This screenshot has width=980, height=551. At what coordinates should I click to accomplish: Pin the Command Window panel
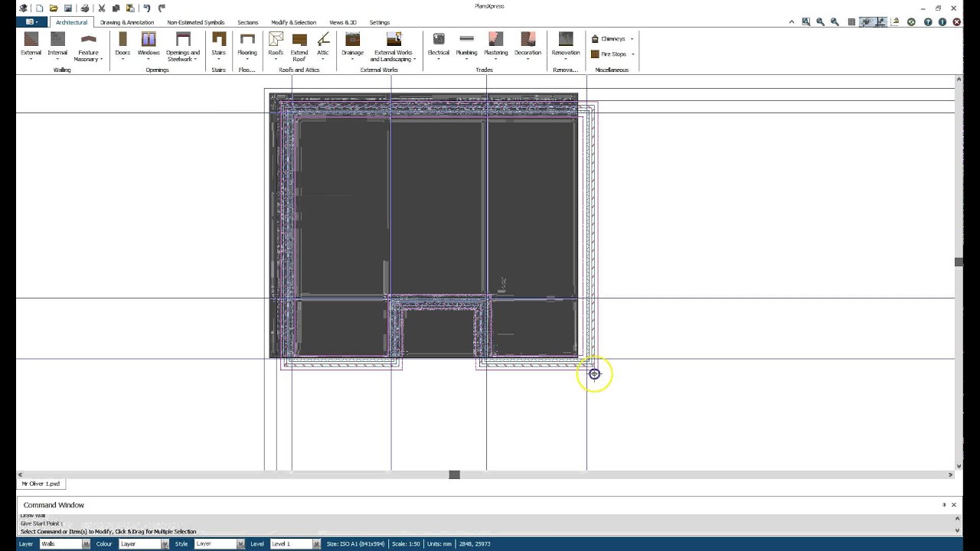click(944, 505)
